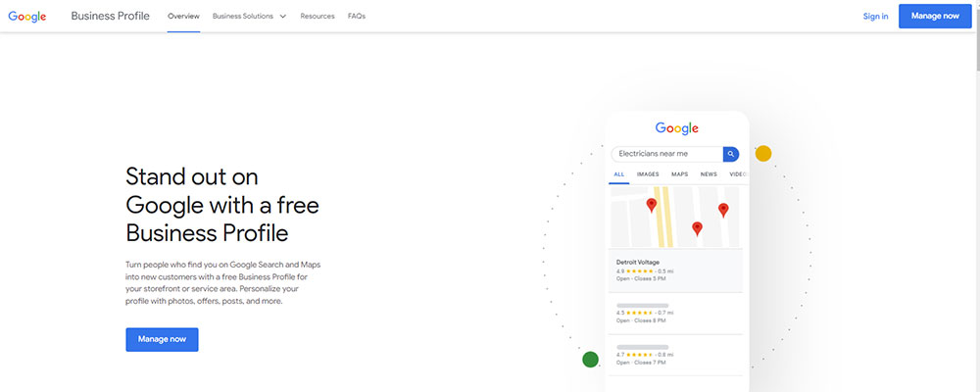Click the listing rated 4.5 closing 8 PM

[675, 314]
